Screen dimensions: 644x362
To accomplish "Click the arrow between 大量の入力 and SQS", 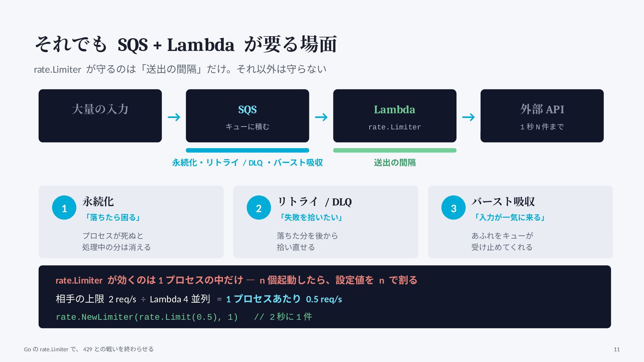I will click(x=174, y=117).
